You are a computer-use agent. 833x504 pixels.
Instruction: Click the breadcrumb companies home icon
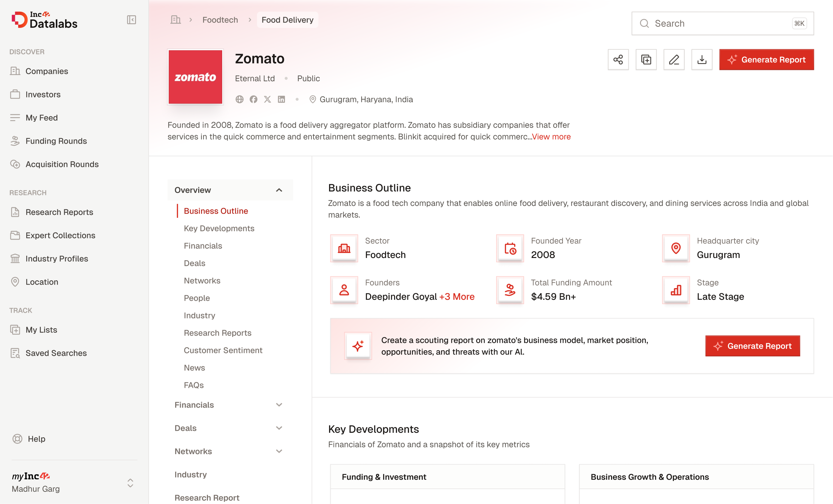176,20
